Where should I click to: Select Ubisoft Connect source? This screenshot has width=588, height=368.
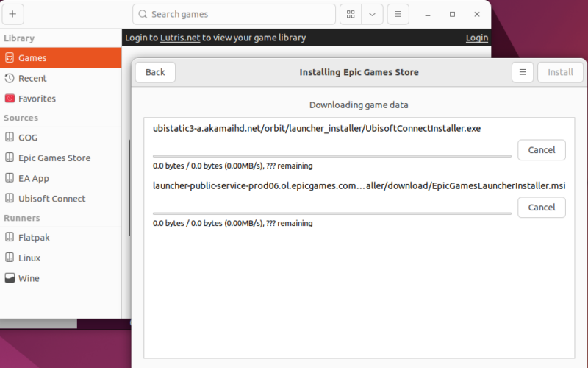(x=61, y=198)
